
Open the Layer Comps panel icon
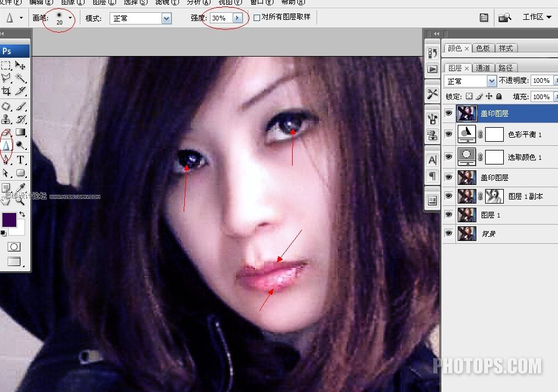click(x=433, y=201)
